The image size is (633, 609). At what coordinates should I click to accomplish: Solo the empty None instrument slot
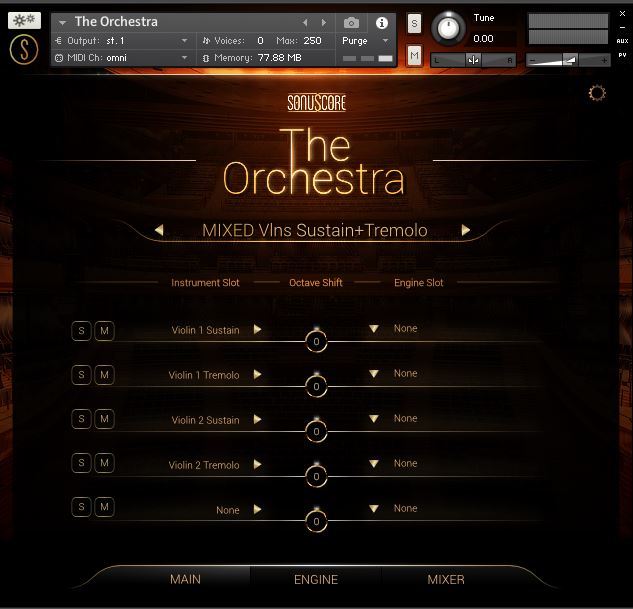tap(81, 506)
